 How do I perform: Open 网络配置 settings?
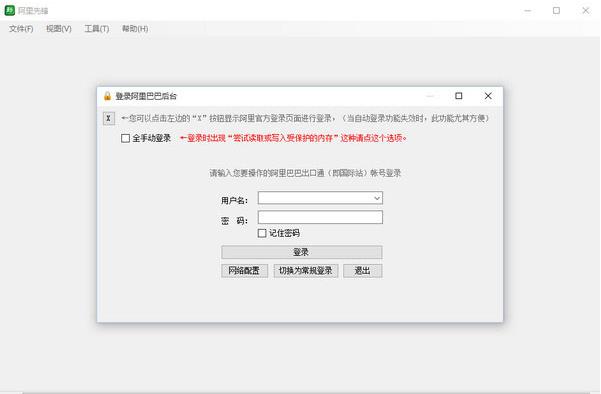244,271
